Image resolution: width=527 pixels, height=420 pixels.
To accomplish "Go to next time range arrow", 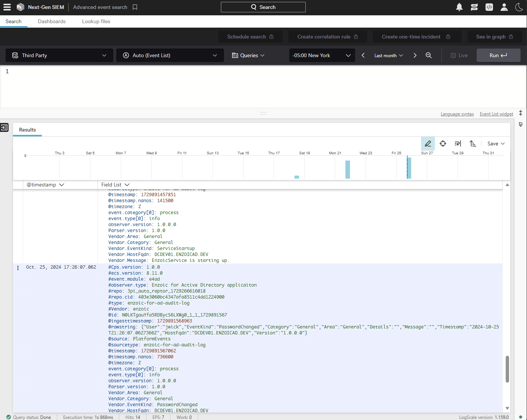I will click(x=415, y=55).
